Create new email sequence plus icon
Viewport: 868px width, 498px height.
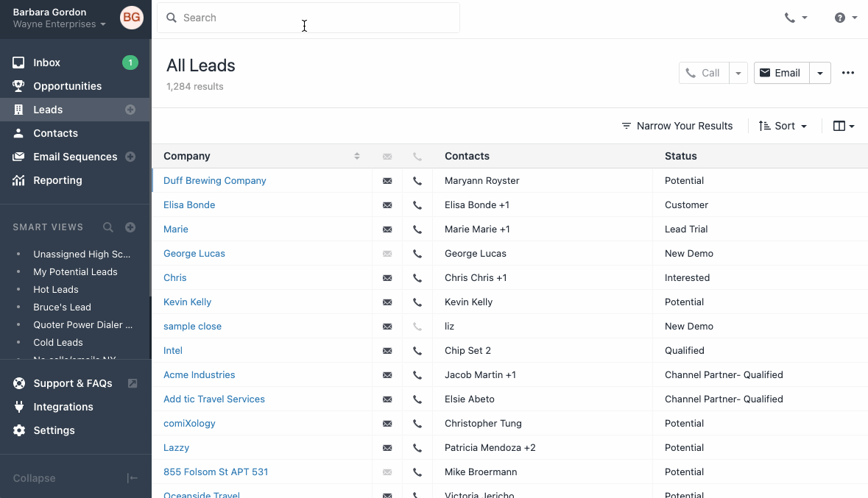point(130,157)
